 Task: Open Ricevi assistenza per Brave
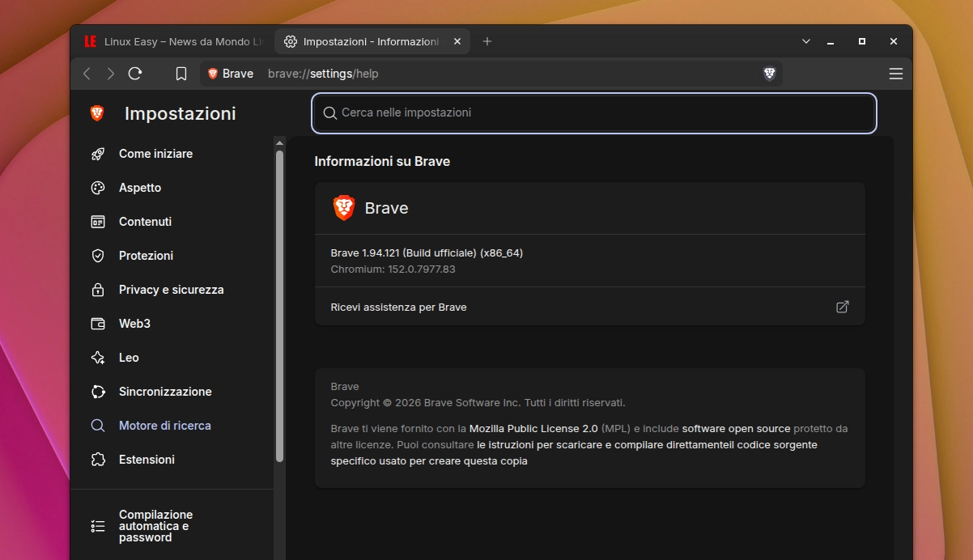click(590, 307)
